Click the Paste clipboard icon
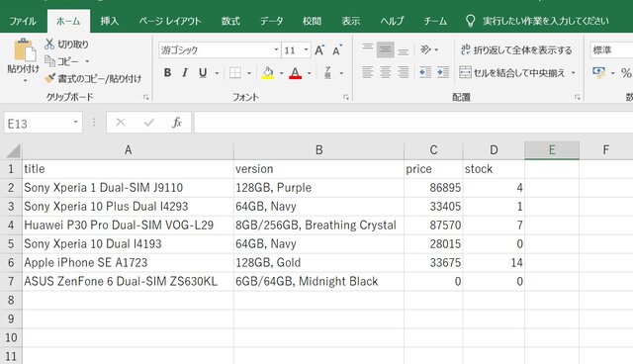The height and width of the screenshot is (364, 633). [24, 50]
